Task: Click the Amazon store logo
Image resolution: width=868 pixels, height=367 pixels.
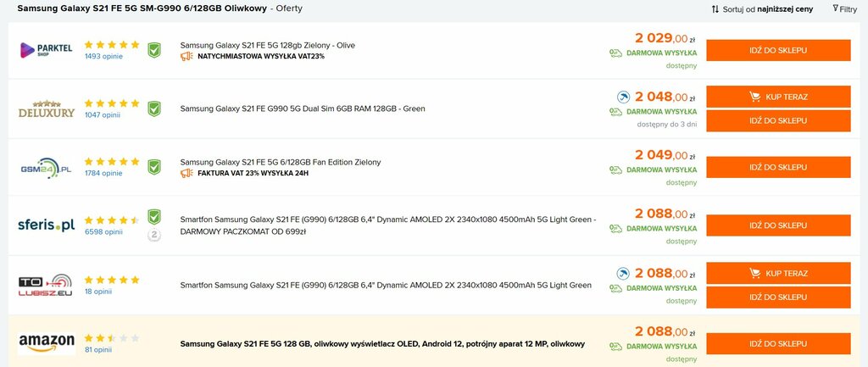Action: (x=47, y=343)
